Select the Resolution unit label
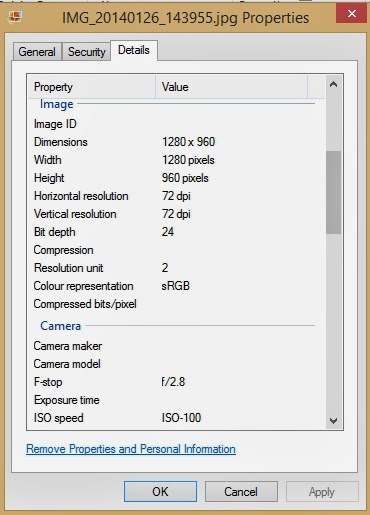370x515 pixels. point(68,268)
